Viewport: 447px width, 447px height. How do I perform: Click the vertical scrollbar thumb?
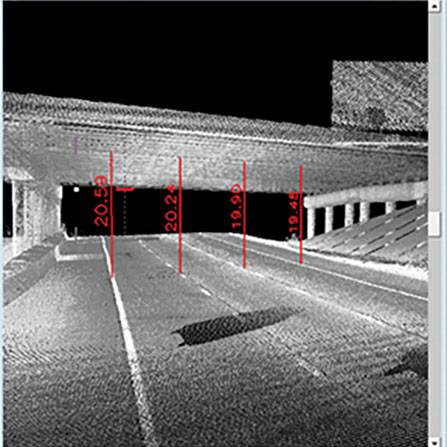point(435,224)
